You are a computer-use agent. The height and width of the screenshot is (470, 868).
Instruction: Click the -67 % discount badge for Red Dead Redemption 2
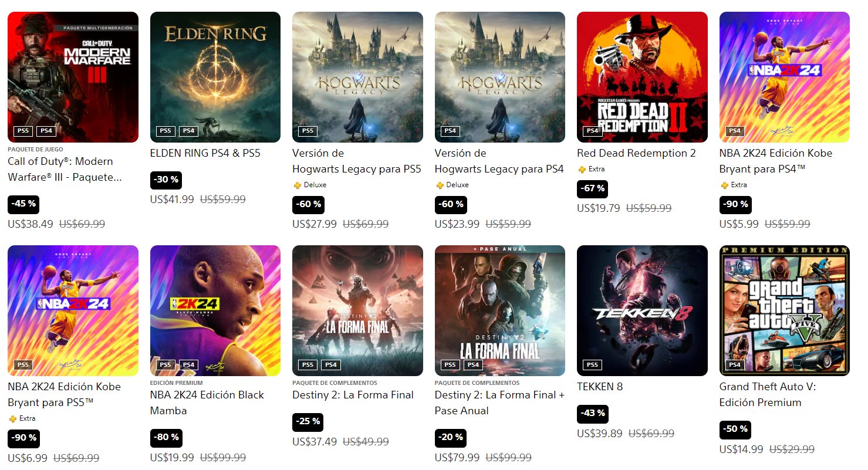pos(592,189)
